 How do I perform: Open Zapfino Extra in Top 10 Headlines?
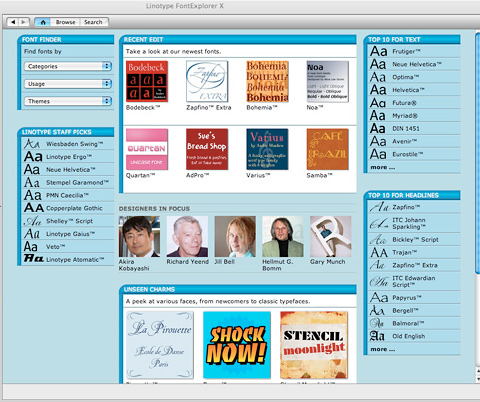click(415, 265)
